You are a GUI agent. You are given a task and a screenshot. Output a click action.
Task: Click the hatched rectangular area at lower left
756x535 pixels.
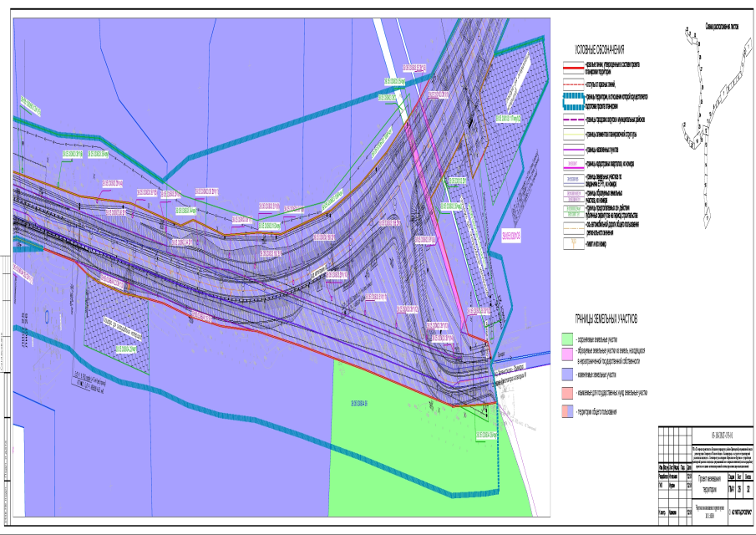[117, 313]
